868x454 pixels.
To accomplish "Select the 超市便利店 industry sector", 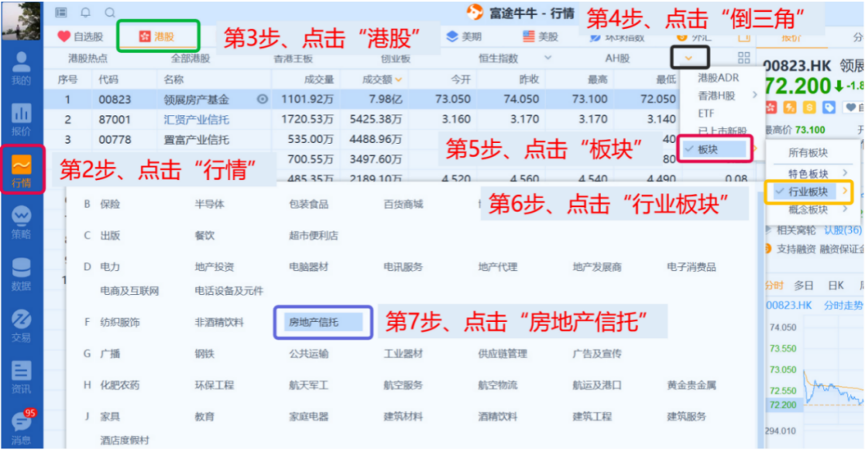I will [313, 236].
